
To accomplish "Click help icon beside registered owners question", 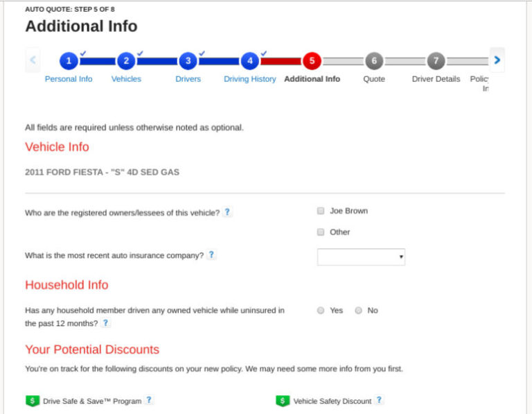I will 227,212.
